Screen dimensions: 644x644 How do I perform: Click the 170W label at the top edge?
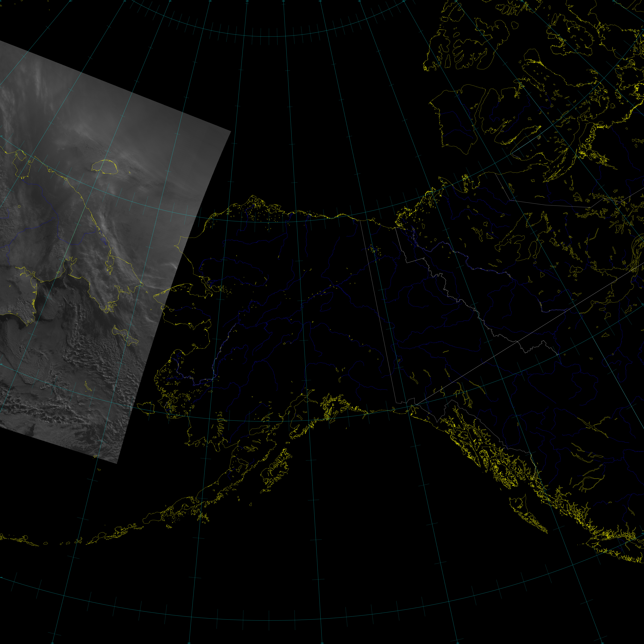pyautogui.click(x=210, y=1)
